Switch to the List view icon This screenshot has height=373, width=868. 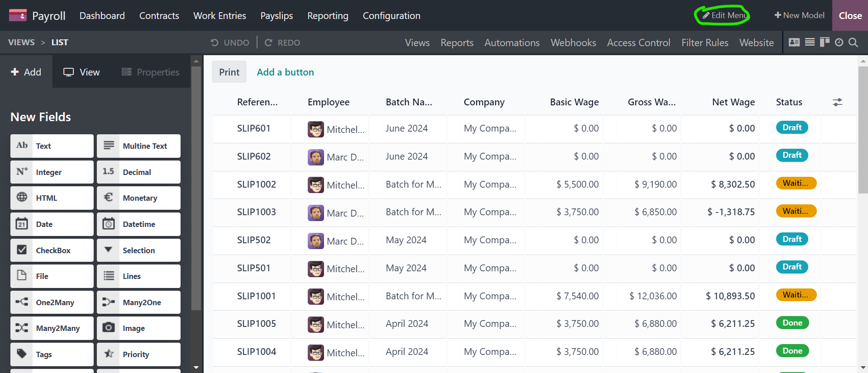tap(810, 42)
